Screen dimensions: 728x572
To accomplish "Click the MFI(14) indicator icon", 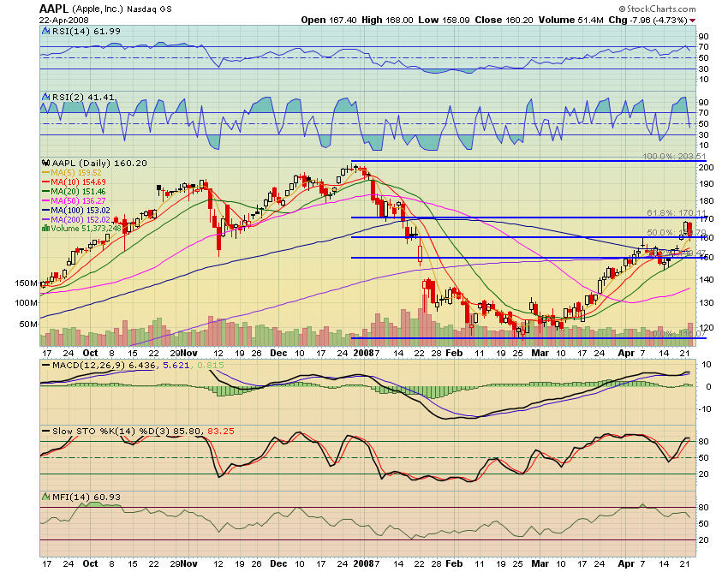I will 46,497.
